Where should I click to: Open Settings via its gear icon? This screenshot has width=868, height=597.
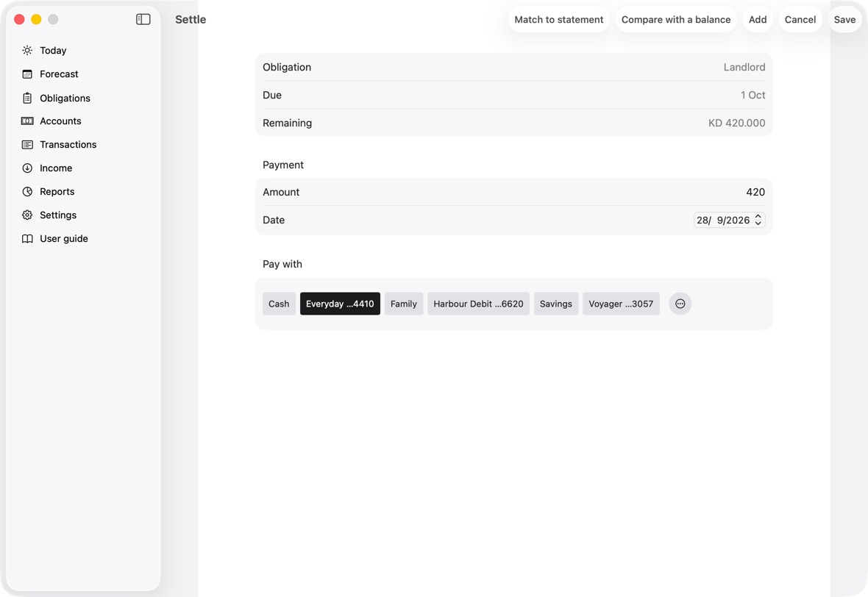pyautogui.click(x=27, y=215)
